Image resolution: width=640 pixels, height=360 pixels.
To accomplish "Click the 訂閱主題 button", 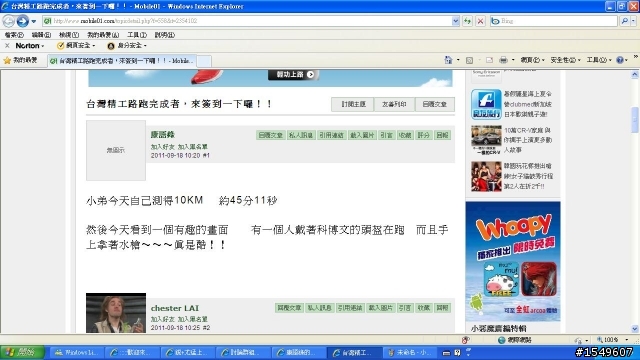I will pyautogui.click(x=353, y=104).
